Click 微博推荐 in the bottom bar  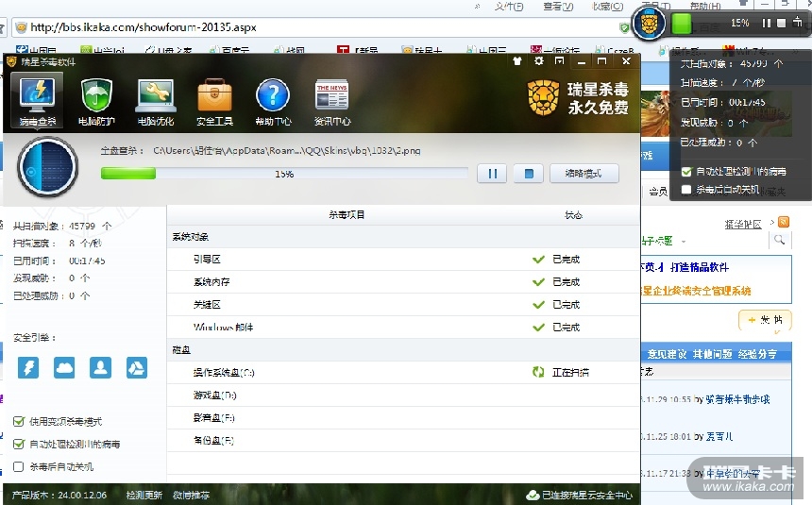click(x=191, y=496)
